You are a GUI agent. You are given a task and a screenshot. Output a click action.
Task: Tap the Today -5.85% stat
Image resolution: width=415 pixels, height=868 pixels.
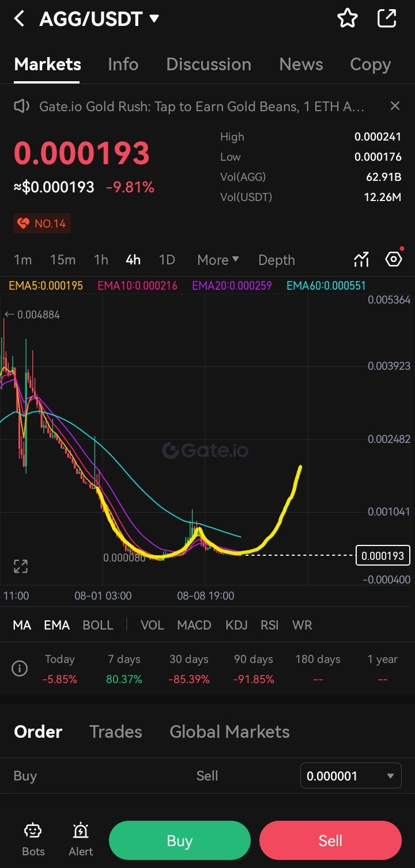(59, 669)
